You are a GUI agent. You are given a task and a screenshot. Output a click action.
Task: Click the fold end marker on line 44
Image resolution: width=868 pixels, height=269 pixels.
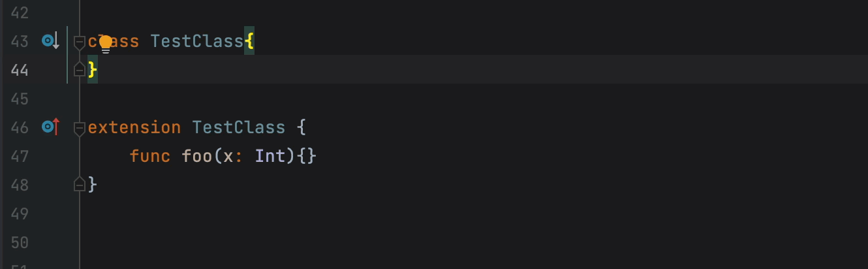click(80, 69)
